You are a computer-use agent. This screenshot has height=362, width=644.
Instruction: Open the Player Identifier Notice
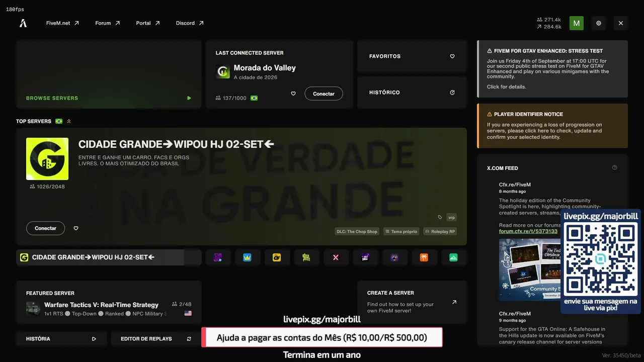(x=552, y=126)
